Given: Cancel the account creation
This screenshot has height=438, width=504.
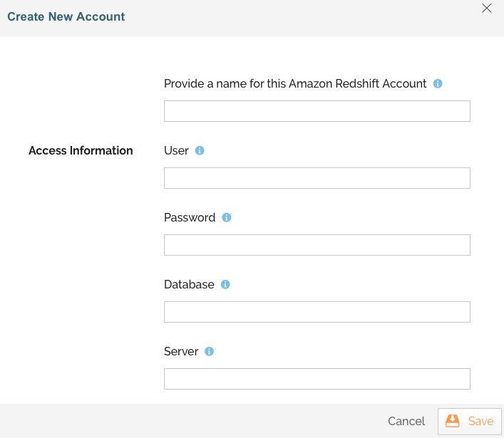Looking at the screenshot, I should coord(406,421).
